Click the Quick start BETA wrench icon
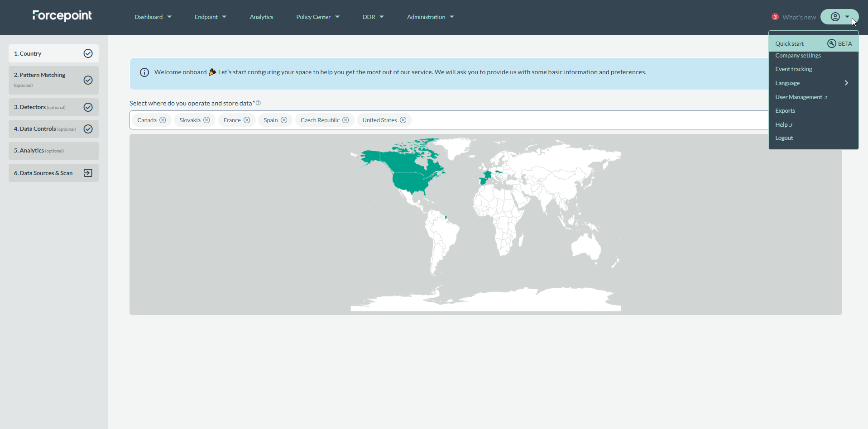This screenshot has width=868, height=429. click(x=832, y=43)
